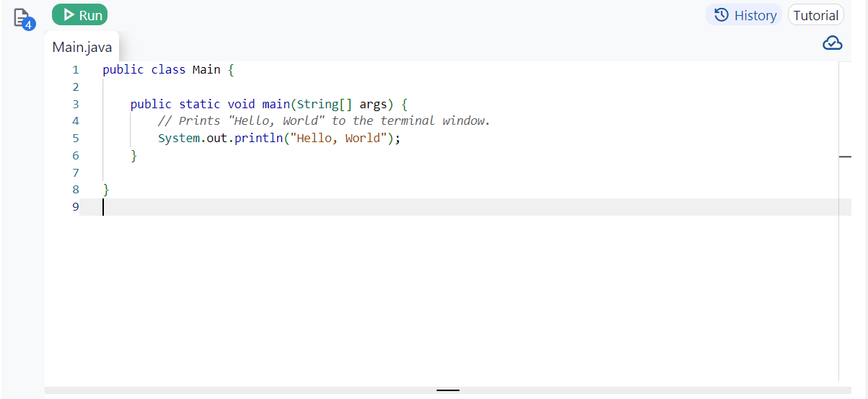Click the empty highlighted line 9 in editor
This screenshot has height=399, width=868.
pyautogui.click(x=465, y=207)
